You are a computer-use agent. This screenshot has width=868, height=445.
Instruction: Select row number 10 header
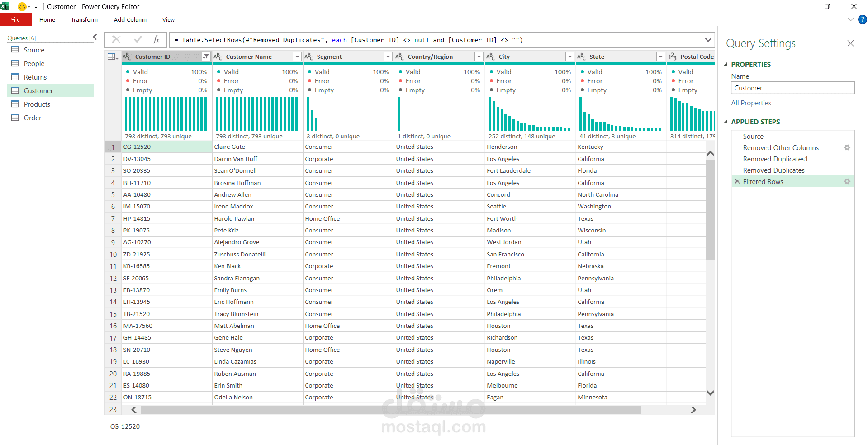(x=113, y=254)
